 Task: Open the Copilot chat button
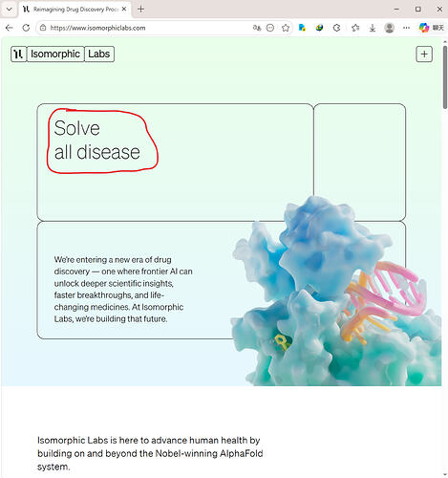(x=431, y=28)
